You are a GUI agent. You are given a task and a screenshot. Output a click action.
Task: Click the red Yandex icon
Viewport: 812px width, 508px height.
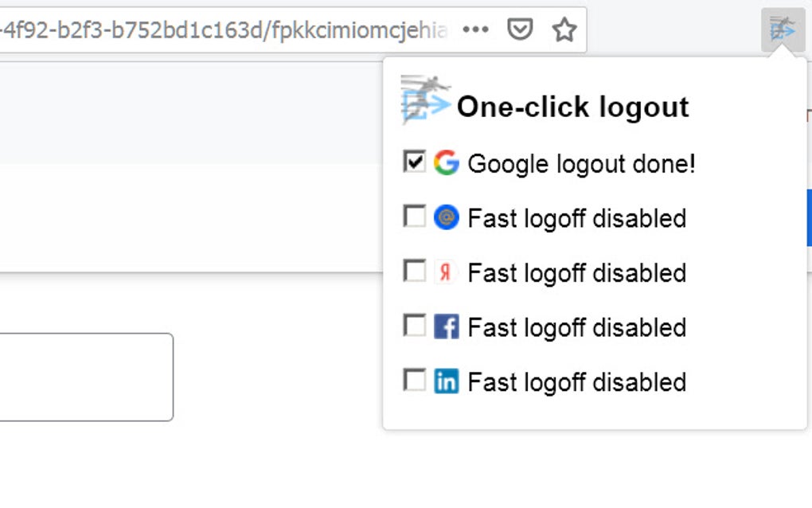446,272
